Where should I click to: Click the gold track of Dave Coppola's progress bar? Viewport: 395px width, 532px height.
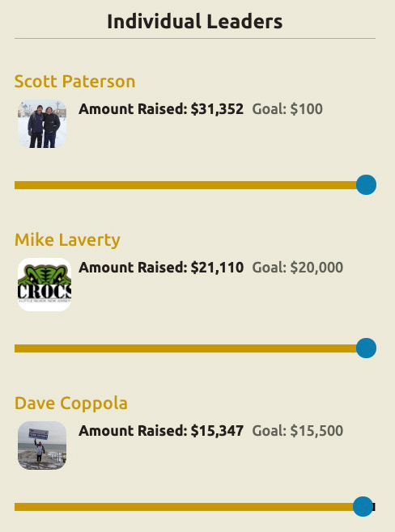(x=184, y=507)
